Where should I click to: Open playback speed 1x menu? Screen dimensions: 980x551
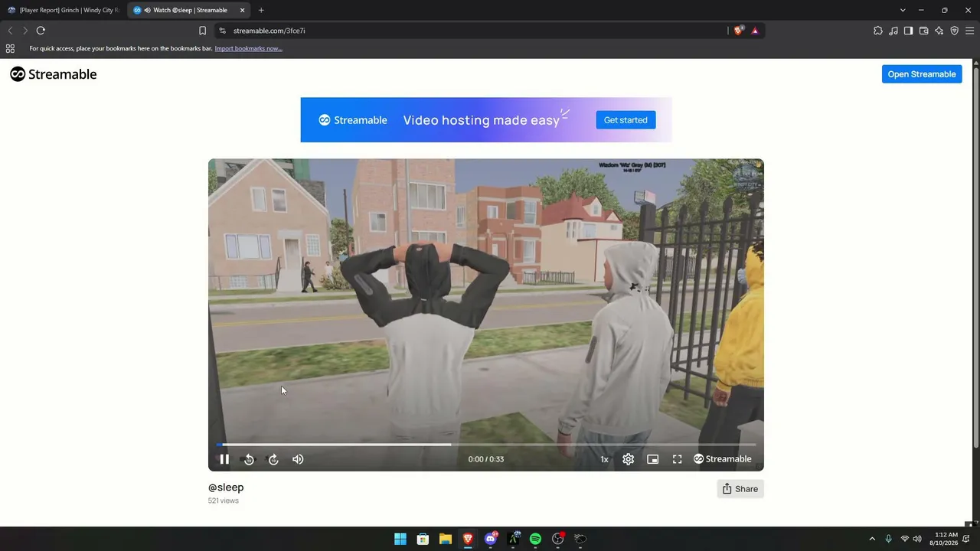(604, 459)
